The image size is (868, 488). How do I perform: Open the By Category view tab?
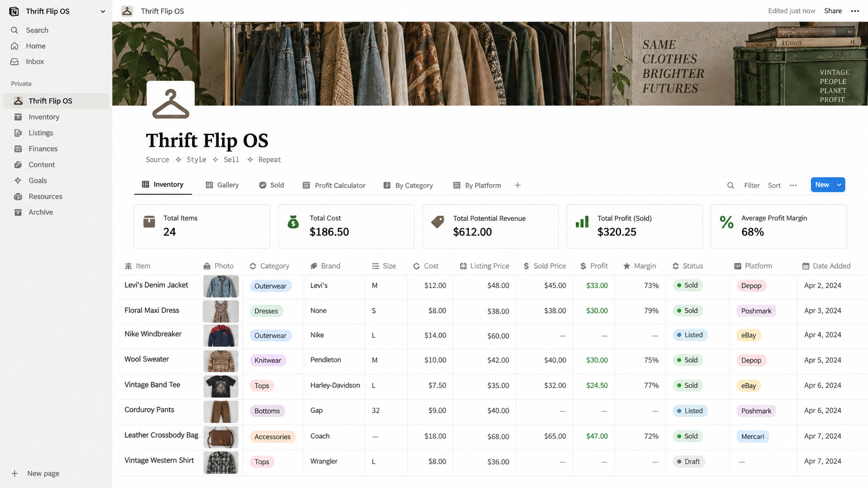click(408, 185)
